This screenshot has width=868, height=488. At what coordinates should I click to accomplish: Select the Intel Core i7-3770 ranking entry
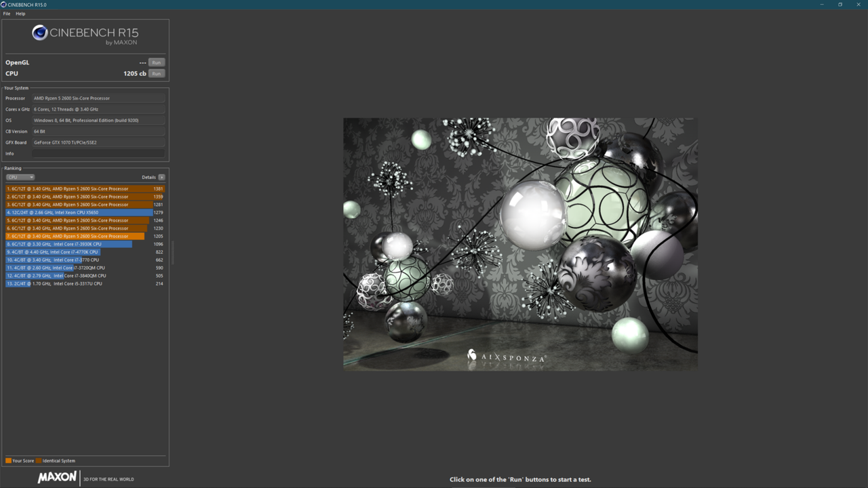(85, 260)
